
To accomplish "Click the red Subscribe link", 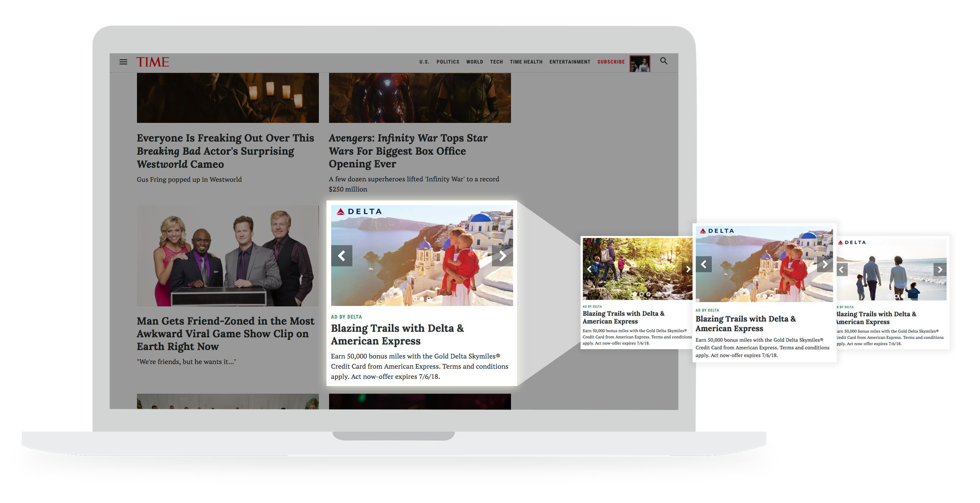I will click(611, 62).
